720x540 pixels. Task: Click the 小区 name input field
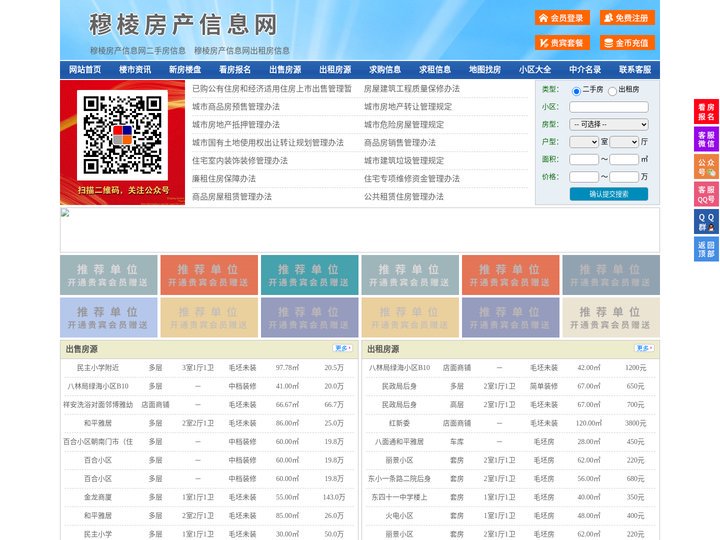609,107
